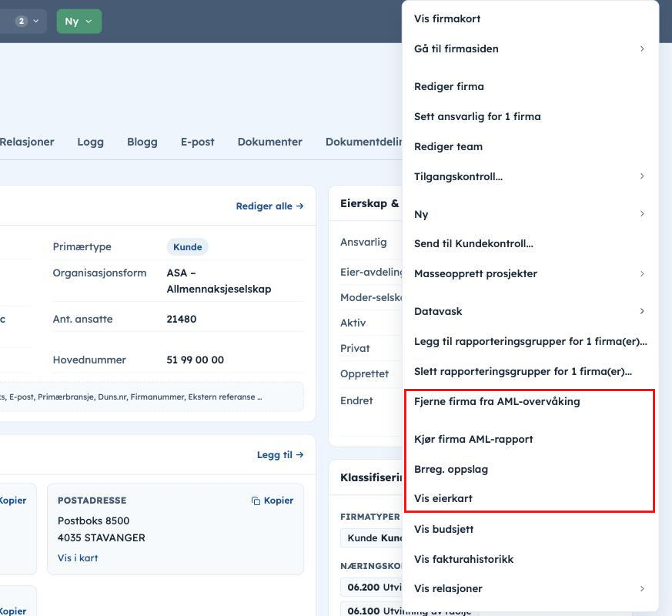This screenshot has height=616, width=672.
Task: Switch to the Relasjoner tab
Action: point(27,142)
